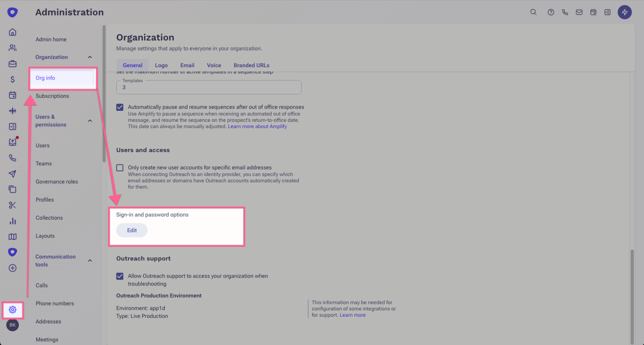Image resolution: width=644 pixels, height=345 pixels.
Task: Switch to the Voice tab
Action: tap(214, 65)
